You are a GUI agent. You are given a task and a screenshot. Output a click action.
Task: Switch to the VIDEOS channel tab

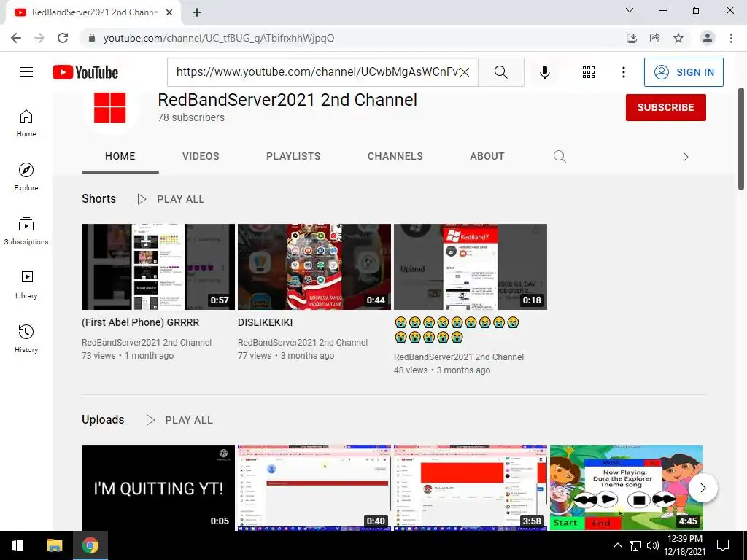[201, 156]
